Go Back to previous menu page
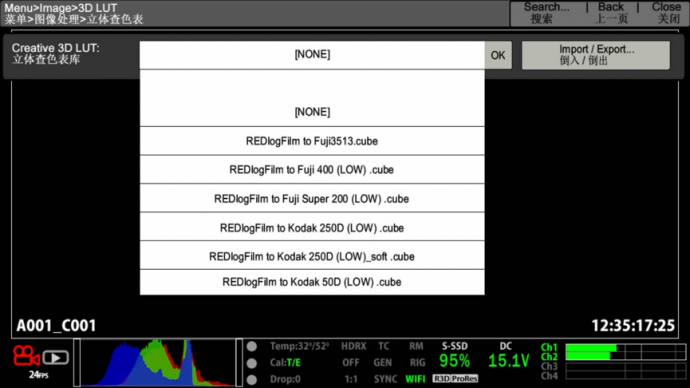Screen dimensions: 690x388 point(611,13)
